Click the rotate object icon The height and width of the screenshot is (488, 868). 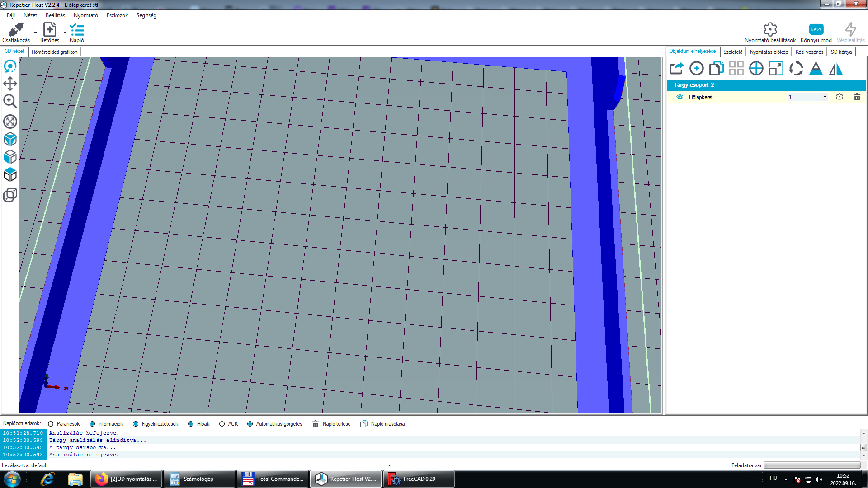pyautogui.click(x=796, y=69)
